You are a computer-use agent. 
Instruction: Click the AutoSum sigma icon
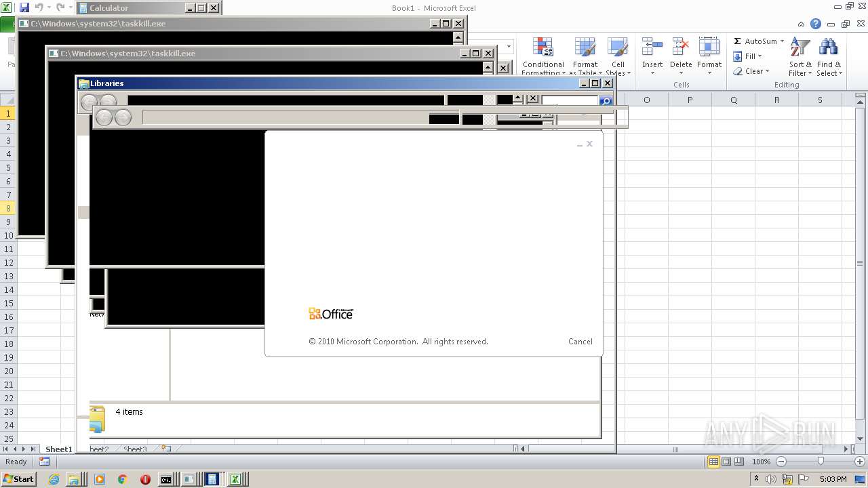tap(737, 41)
